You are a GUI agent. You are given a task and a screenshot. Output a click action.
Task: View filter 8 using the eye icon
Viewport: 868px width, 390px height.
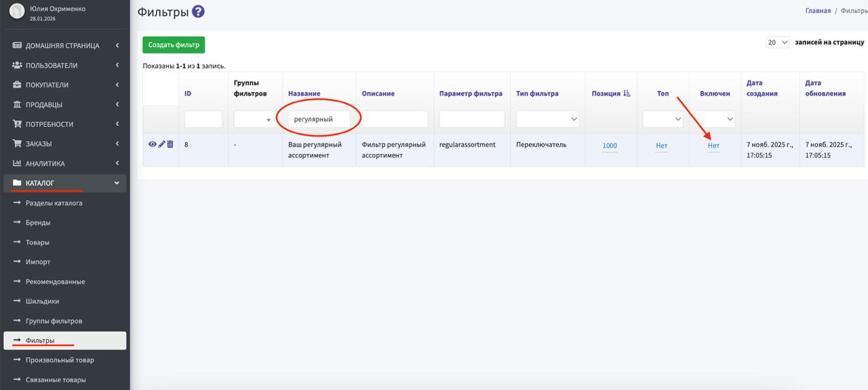click(152, 144)
